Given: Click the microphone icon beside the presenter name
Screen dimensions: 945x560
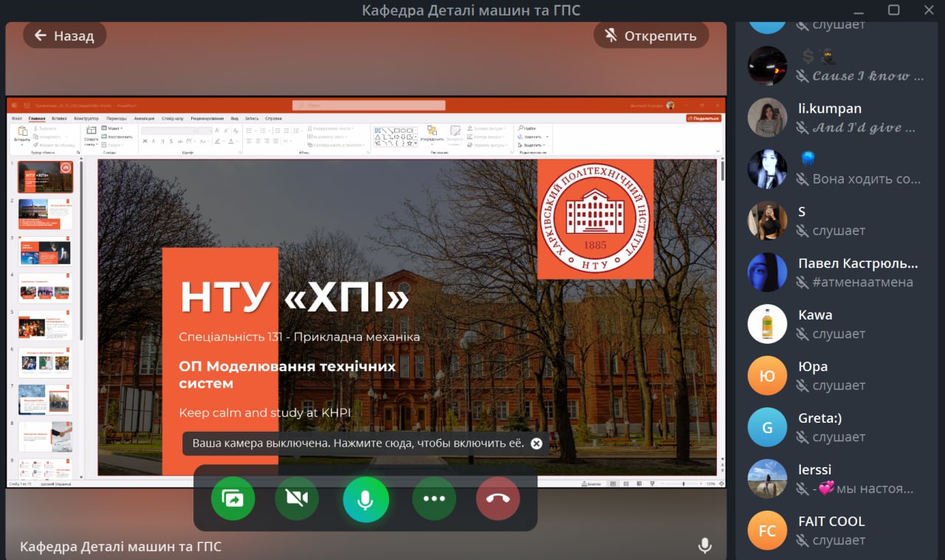Looking at the screenshot, I should click(705, 546).
